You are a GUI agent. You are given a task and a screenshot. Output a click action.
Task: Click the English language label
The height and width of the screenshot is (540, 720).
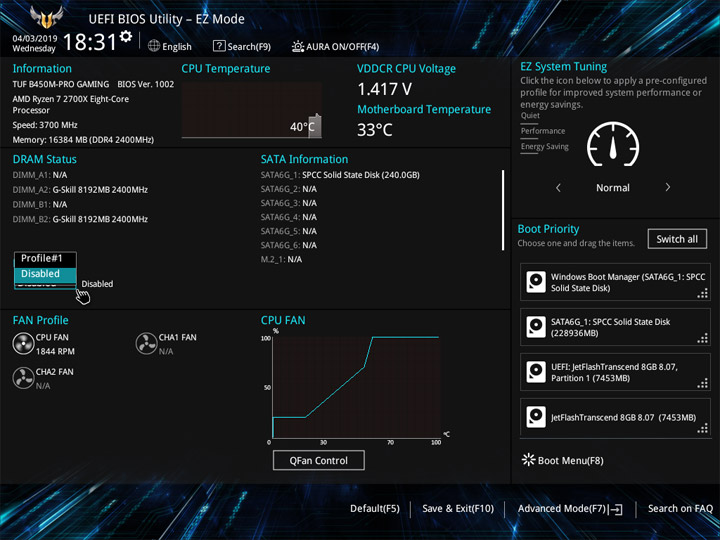coord(177,46)
